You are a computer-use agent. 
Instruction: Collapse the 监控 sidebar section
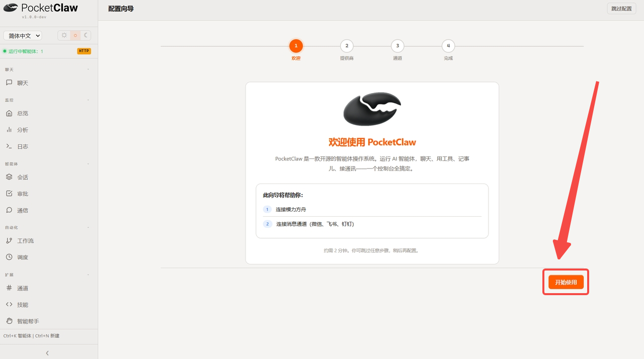pos(89,100)
